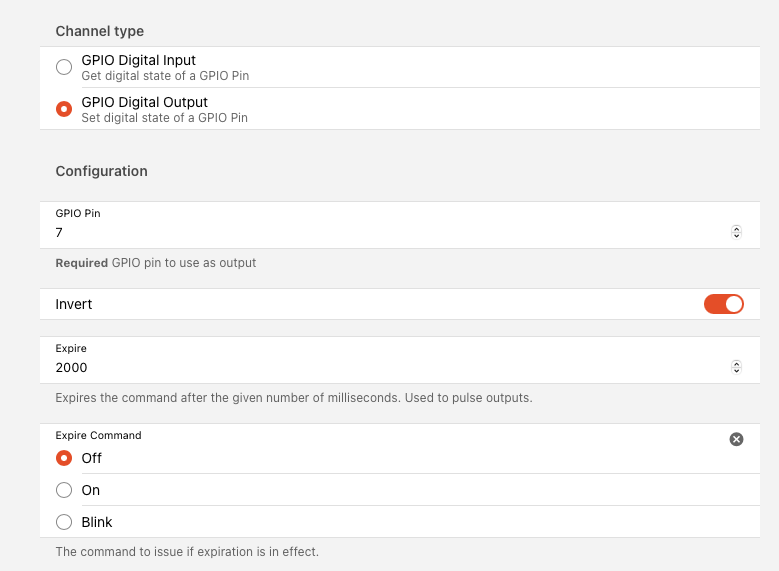Screen dimensions: 779x571
Task: Increment the GPIO Pin value
Action: click(x=736, y=229)
